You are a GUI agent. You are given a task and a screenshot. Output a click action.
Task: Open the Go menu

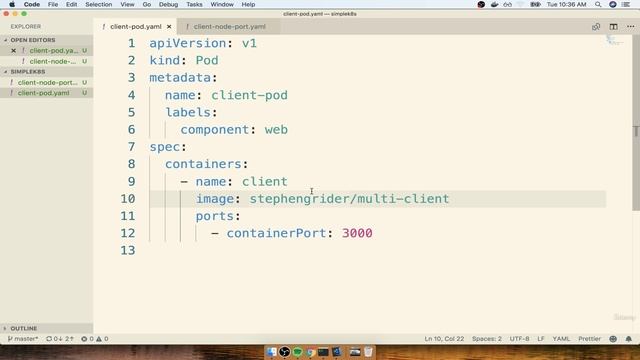click(x=147, y=4)
